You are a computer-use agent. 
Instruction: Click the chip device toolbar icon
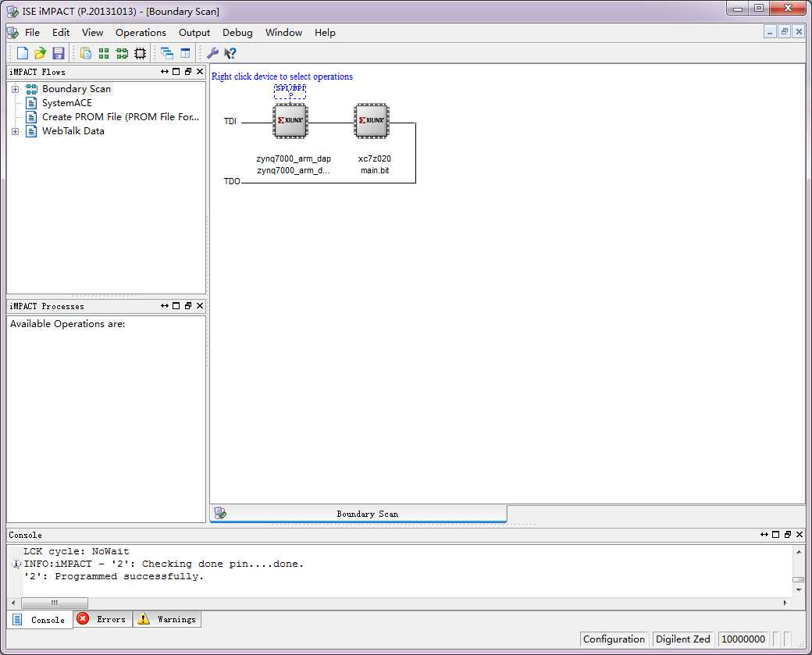point(141,53)
